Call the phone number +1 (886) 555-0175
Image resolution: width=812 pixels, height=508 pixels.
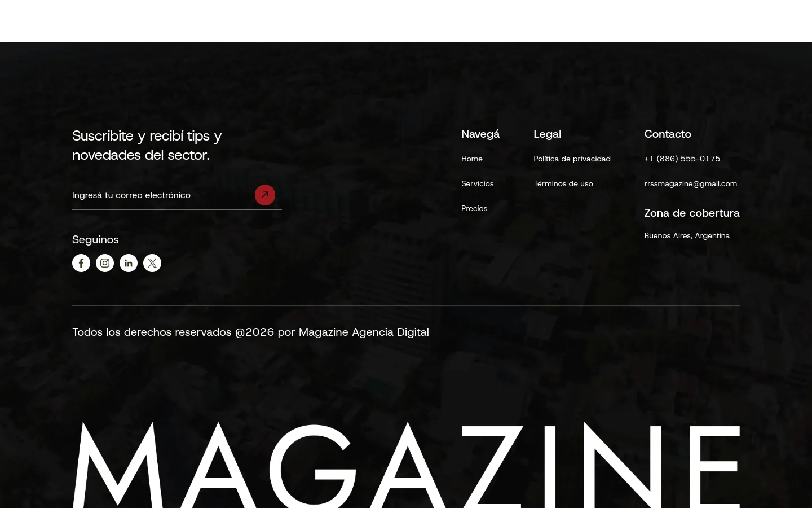coord(682,159)
